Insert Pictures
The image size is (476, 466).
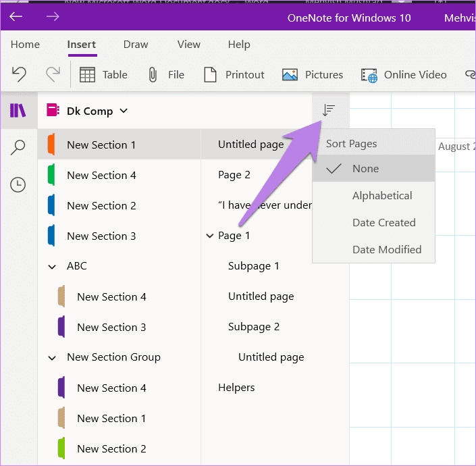[x=313, y=75]
